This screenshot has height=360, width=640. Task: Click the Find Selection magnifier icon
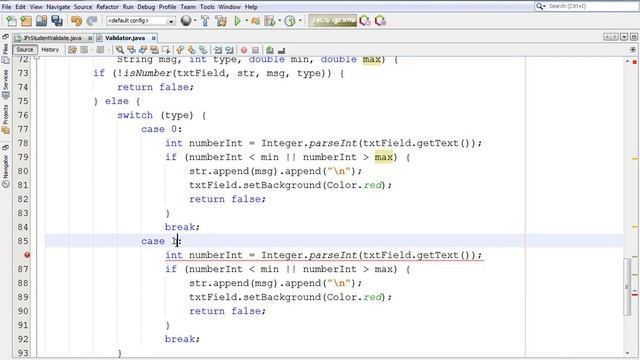coord(120,50)
